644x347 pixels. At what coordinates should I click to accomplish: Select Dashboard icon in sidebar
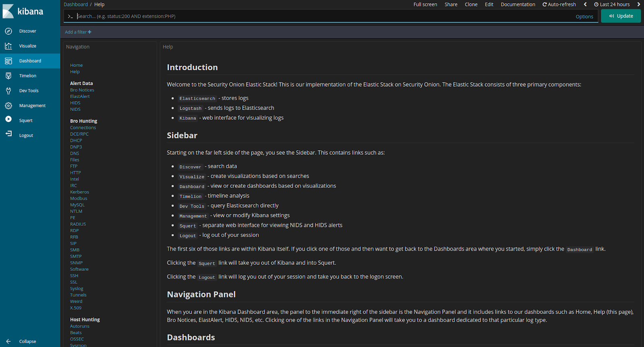(8, 61)
